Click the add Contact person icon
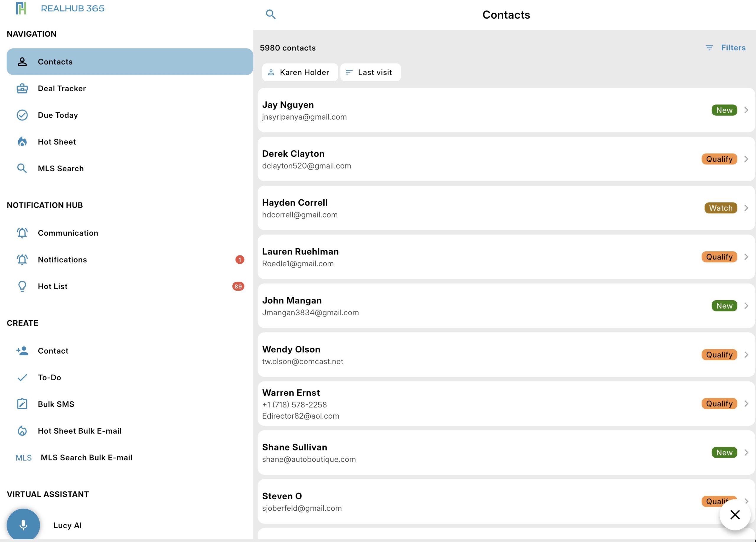The image size is (756, 542). (22, 351)
